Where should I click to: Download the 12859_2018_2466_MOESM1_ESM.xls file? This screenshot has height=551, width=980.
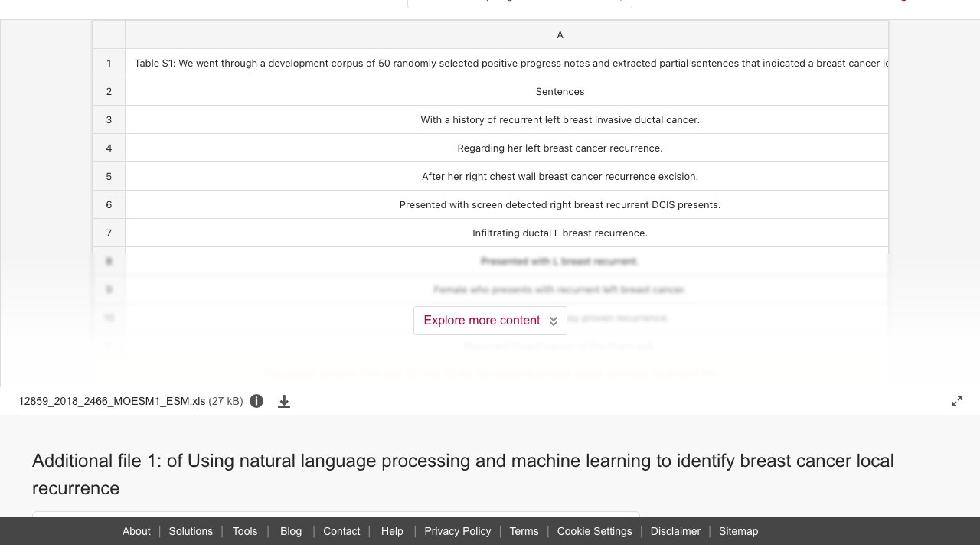(x=284, y=401)
